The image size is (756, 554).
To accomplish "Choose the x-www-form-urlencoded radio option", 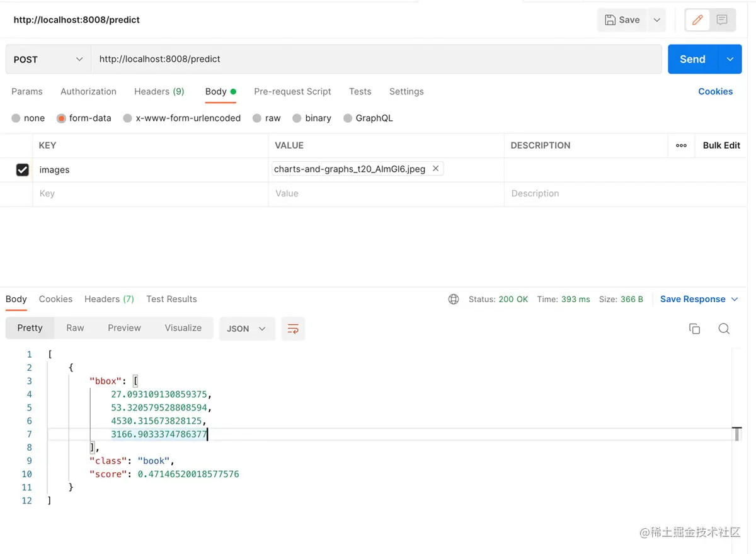I will (x=128, y=118).
